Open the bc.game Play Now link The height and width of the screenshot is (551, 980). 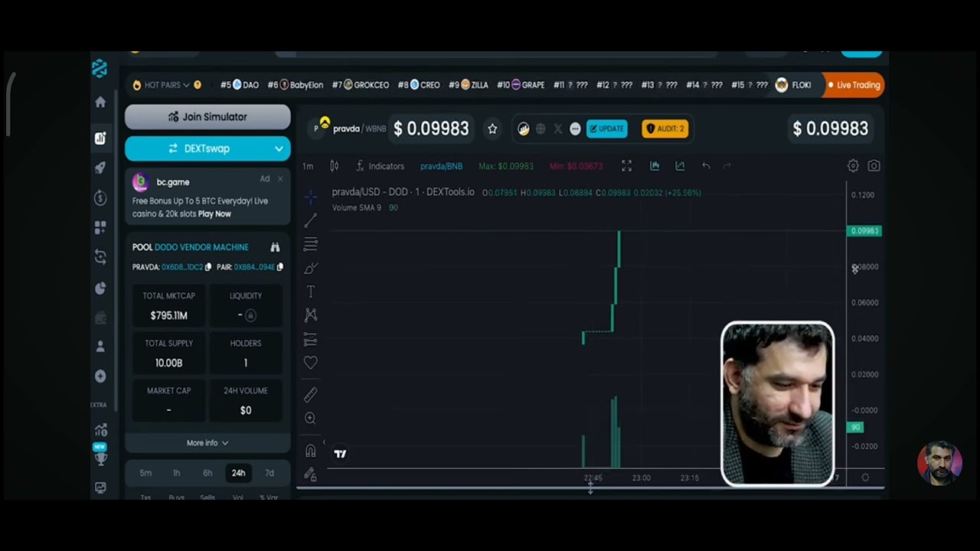pos(214,214)
